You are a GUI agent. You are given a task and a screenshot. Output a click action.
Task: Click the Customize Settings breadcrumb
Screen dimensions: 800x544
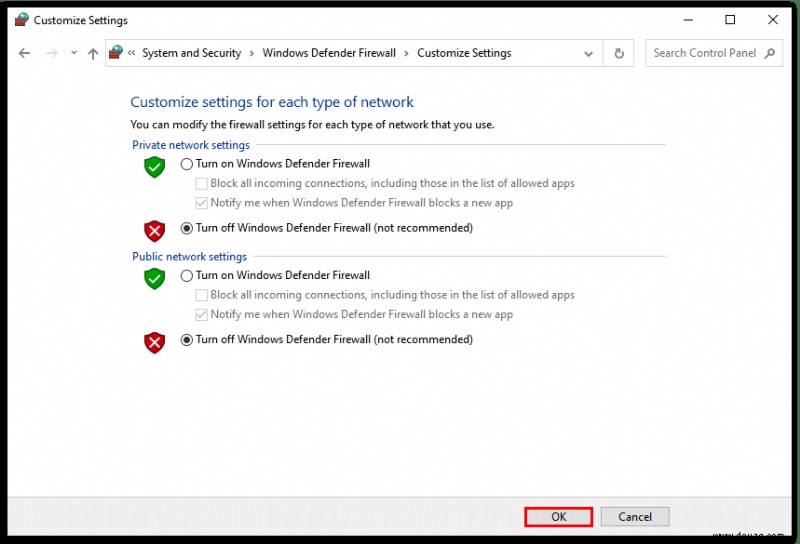(464, 53)
